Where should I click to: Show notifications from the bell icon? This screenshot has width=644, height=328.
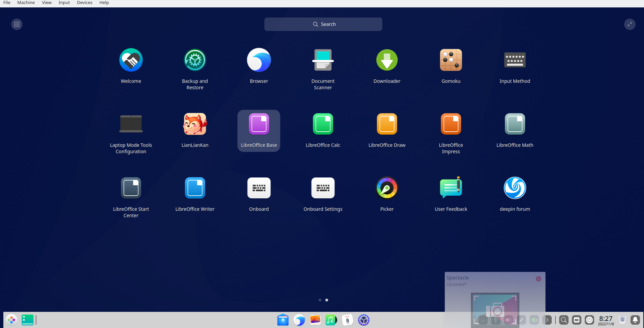(x=635, y=320)
